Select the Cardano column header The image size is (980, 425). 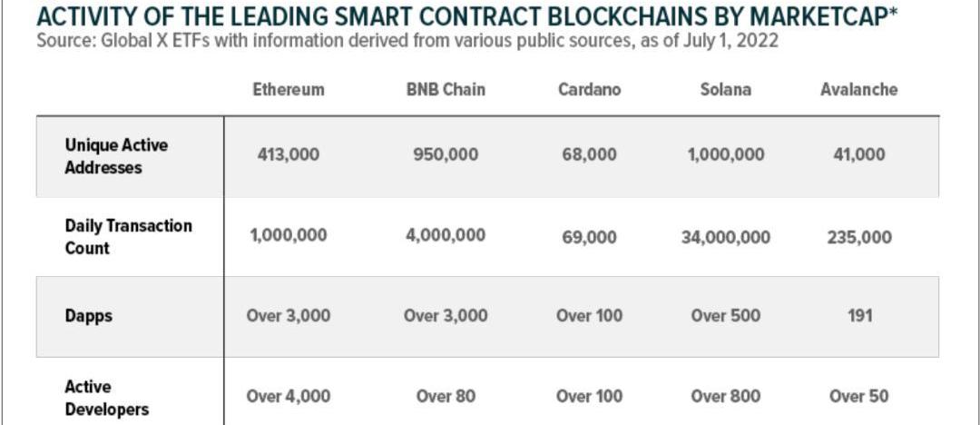(588, 89)
